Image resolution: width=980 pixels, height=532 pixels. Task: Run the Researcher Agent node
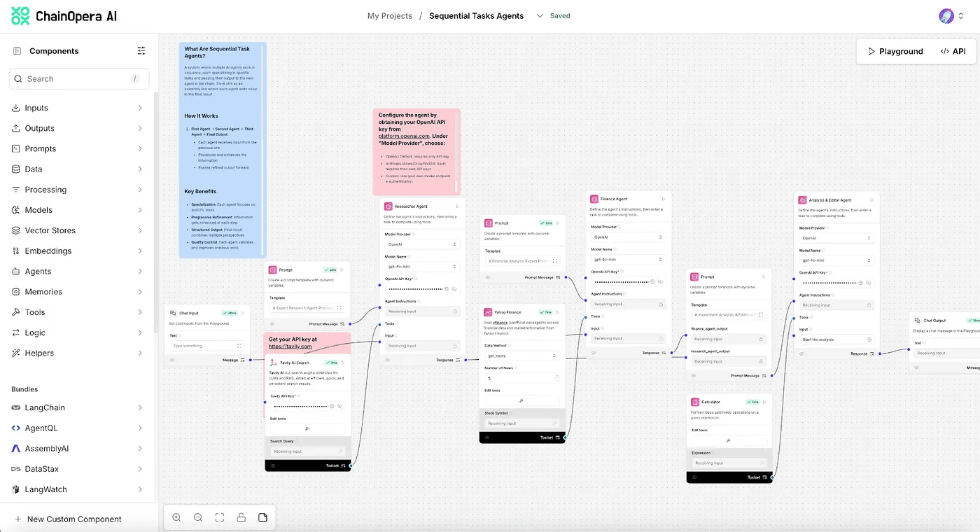(458, 206)
